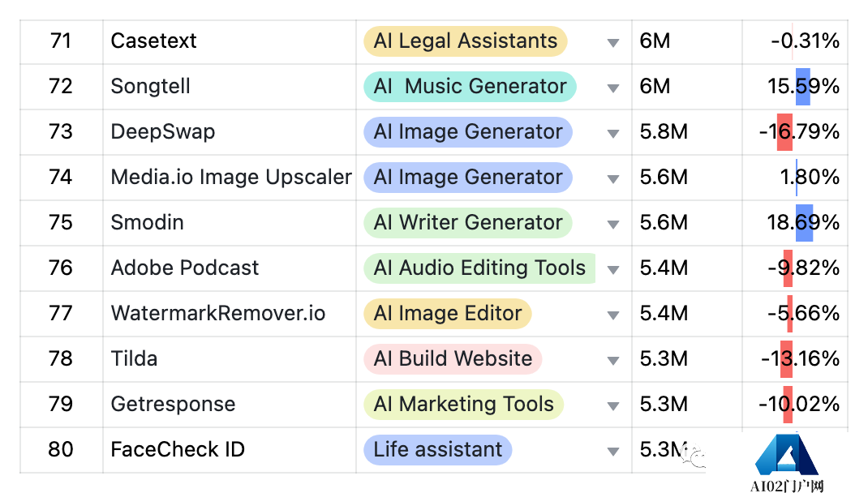Click the -9.82% growth value
This screenshot has width=868, height=493.
tap(804, 268)
